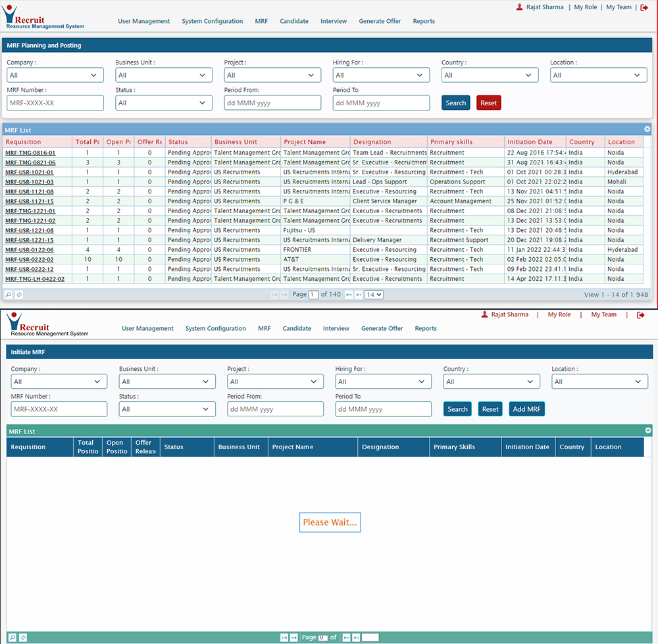The width and height of the screenshot is (658, 644).
Task: Collapse the green MRF List panel
Action: [648, 431]
